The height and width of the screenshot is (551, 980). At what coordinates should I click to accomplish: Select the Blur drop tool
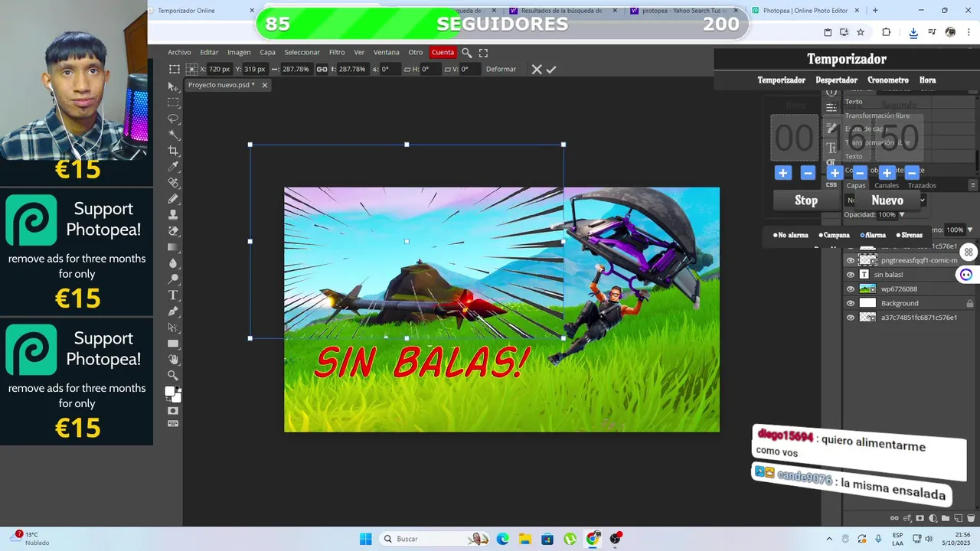click(x=173, y=263)
